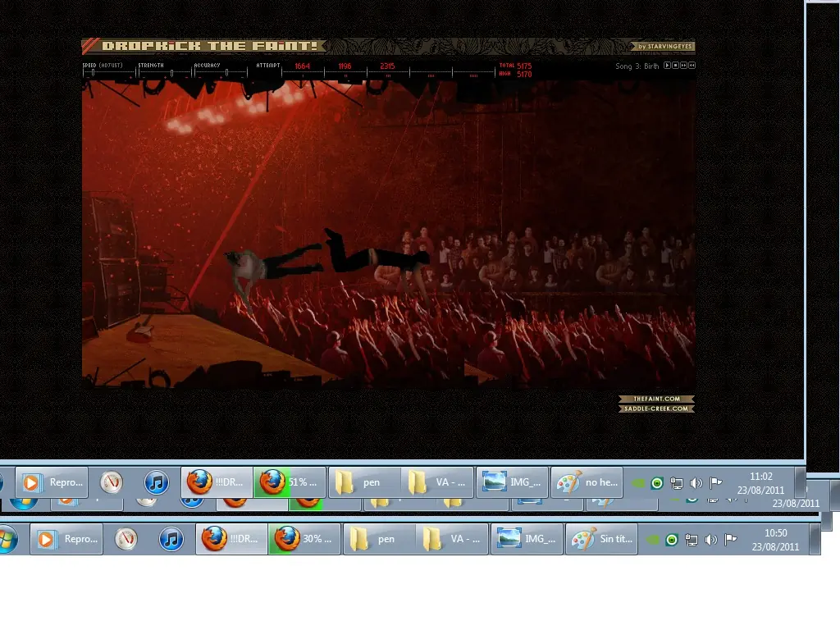The image size is (840, 630).
Task: Click Show Desktop strip on 11:02 taskbar
Action: coord(800,482)
